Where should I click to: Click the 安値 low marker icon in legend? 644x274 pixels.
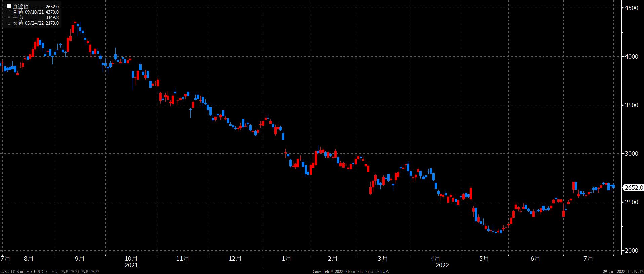9,23
